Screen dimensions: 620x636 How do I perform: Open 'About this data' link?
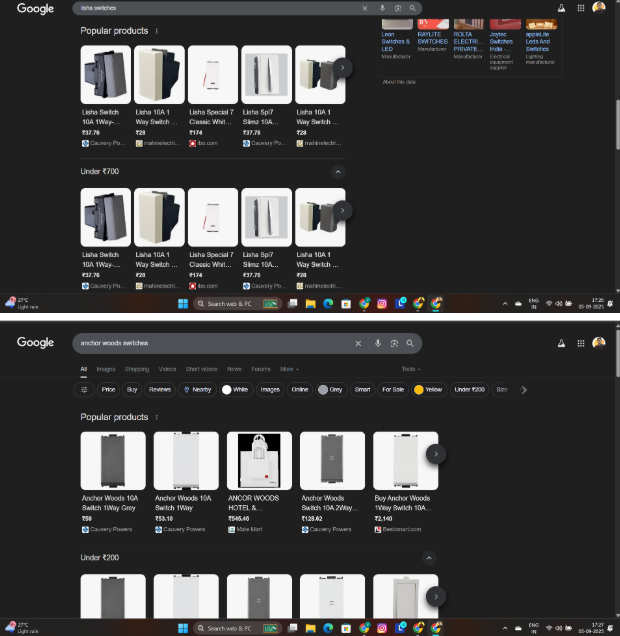tap(399, 82)
